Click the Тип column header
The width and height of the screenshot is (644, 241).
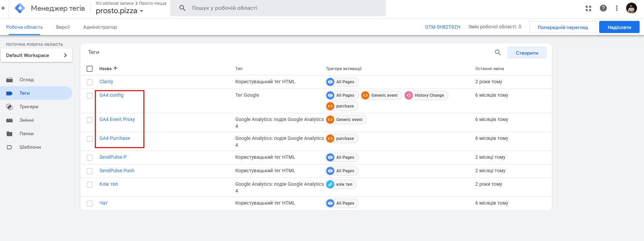click(239, 68)
